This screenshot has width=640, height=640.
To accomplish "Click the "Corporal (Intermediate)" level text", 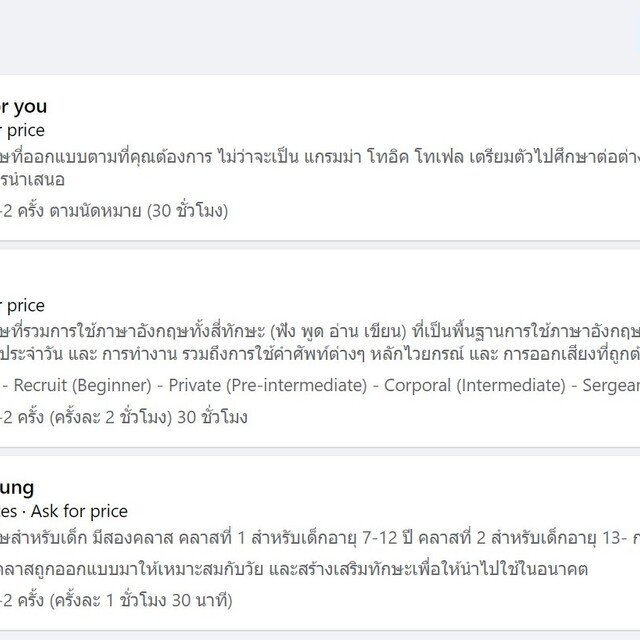I will (470, 385).
